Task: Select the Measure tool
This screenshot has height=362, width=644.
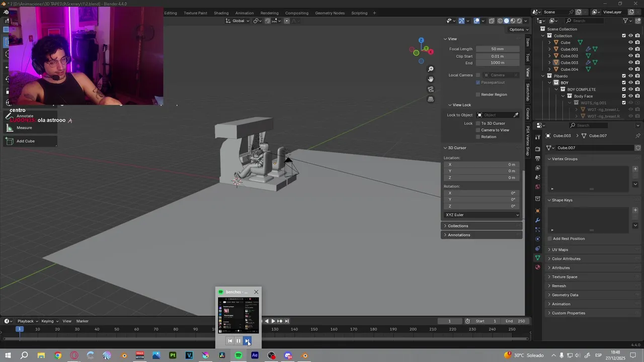Action: (x=30, y=128)
